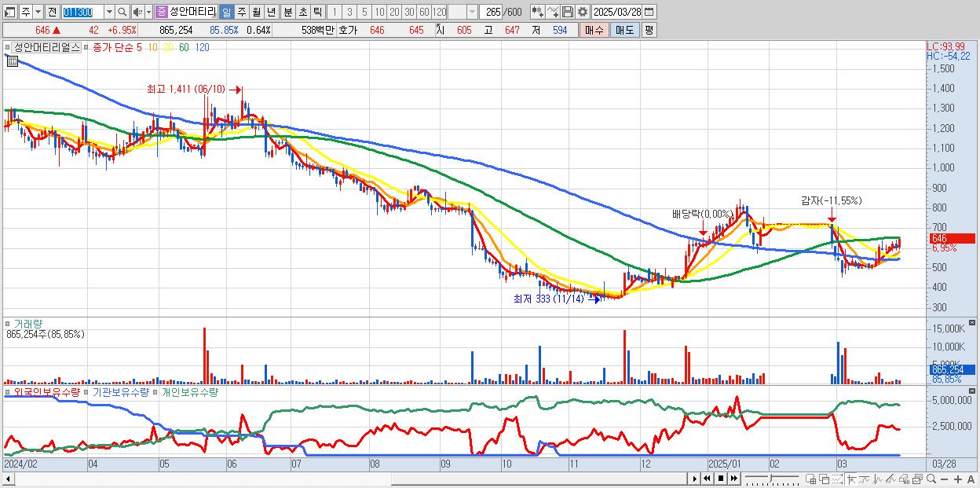Click the minus zoom-out icon at bottom right
980x488 pixels.
pos(944,479)
